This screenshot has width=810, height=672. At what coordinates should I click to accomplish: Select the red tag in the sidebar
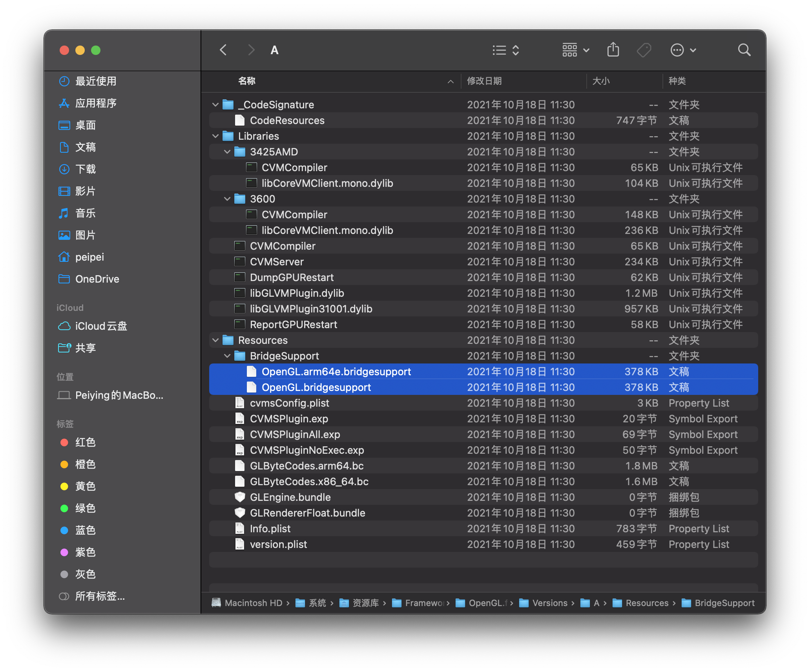(85, 442)
